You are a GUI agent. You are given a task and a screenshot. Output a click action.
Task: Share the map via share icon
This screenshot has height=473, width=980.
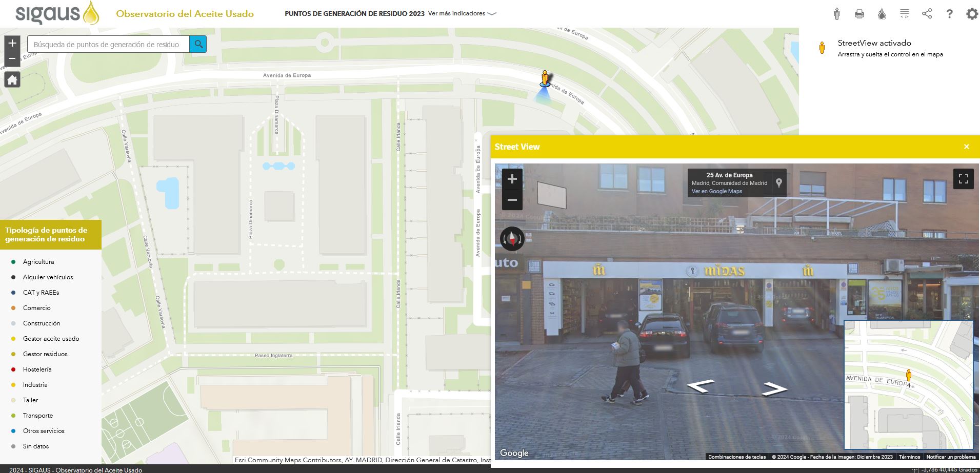927,14
